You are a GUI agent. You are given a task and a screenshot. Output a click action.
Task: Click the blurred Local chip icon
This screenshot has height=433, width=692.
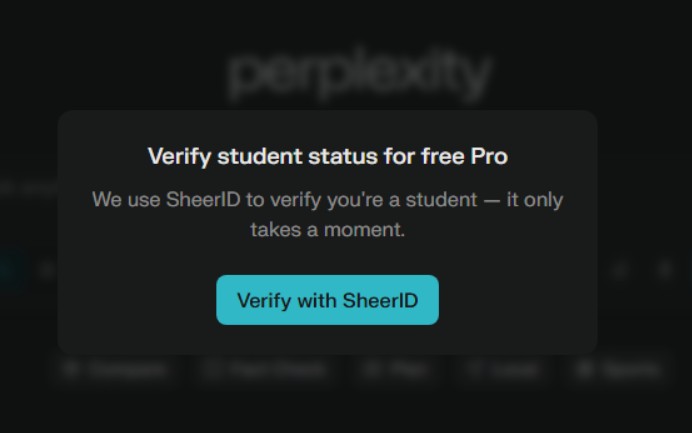coord(475,370)
